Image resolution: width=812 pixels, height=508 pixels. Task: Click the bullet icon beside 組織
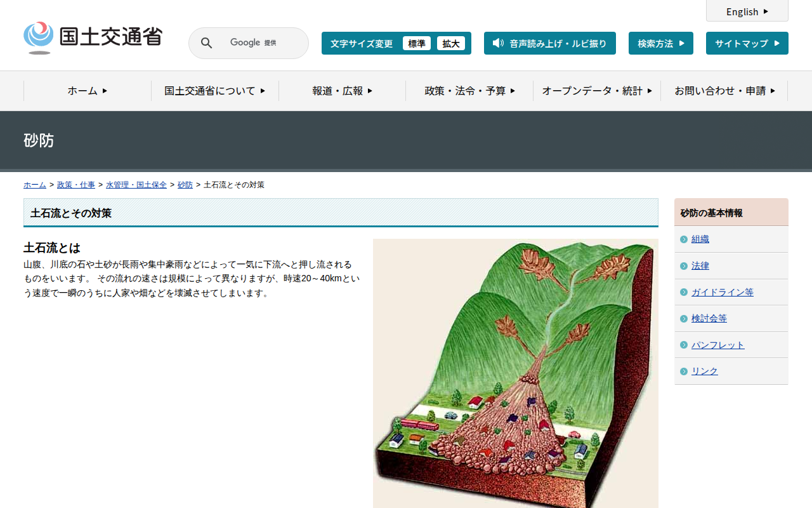pyautogui.click(x=684, y=239)
